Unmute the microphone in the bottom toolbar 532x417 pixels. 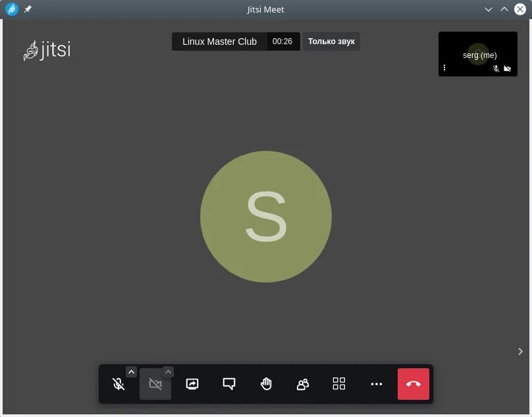pos(119,384)
